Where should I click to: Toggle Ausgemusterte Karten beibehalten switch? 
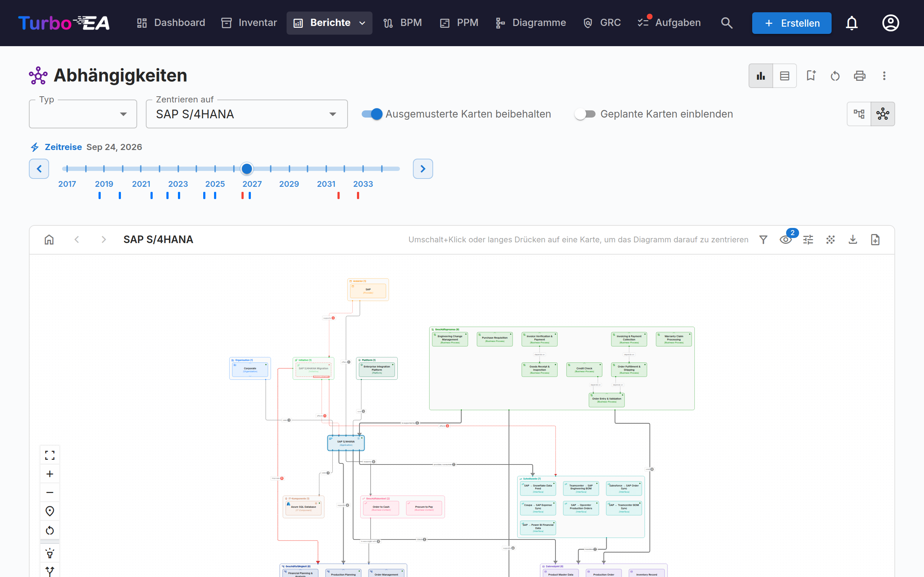pyautogui.click(x=372, y=114)
